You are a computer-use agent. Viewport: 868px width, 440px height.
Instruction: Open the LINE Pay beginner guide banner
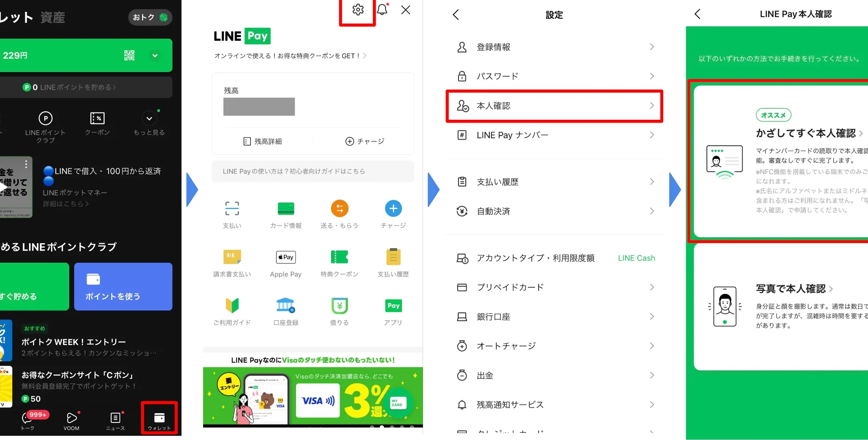point(313,172)
